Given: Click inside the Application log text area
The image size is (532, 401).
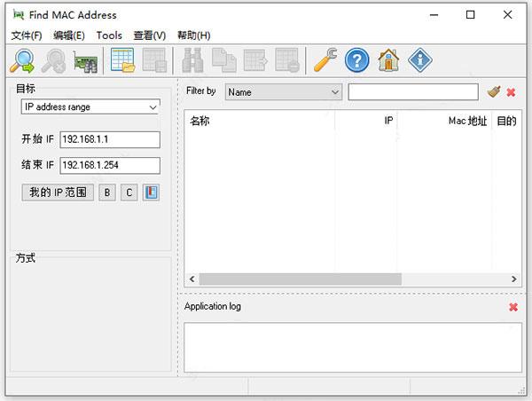Looking at the screenshot, I should click(353, 348).
